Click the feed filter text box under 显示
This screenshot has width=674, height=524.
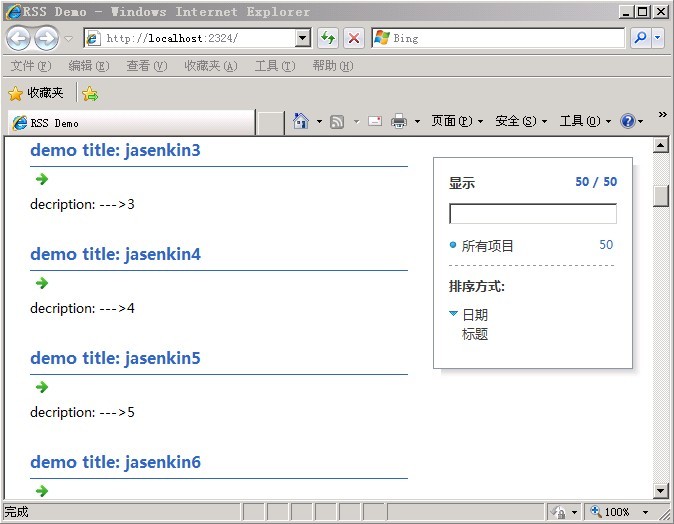533,214
